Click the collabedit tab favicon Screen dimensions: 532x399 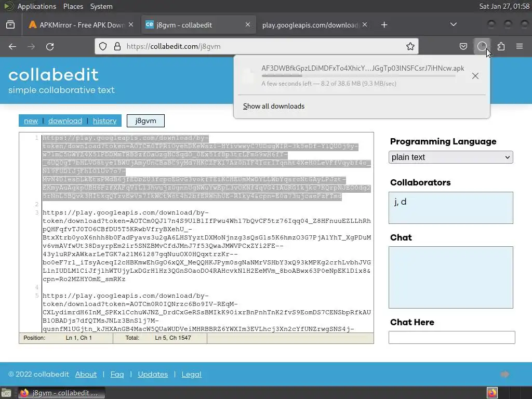(x=149, y=25)
